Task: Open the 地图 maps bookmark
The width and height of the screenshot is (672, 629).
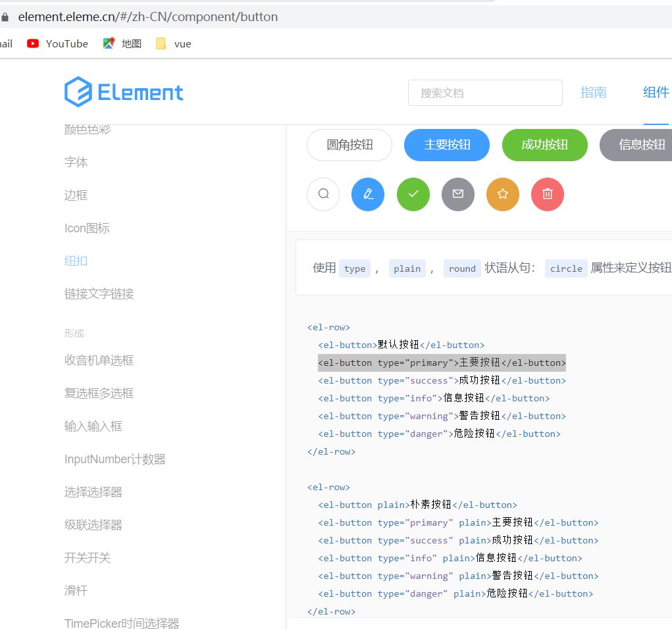Action: pyautogui.click(x=122, y=43)
